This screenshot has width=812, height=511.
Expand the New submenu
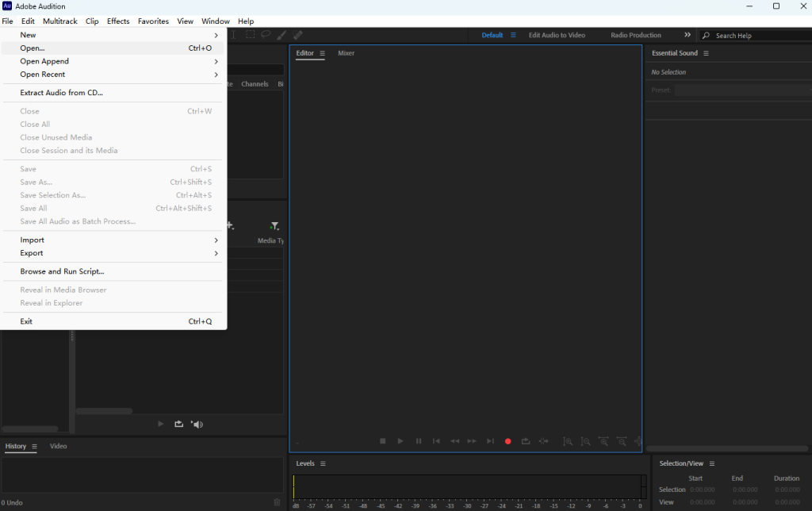point(113,35)
